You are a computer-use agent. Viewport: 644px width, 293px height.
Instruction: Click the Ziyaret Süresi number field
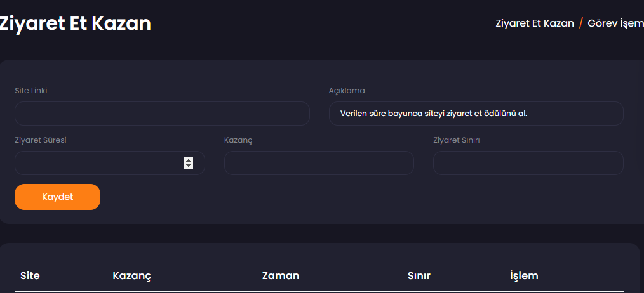coord(110,163)
